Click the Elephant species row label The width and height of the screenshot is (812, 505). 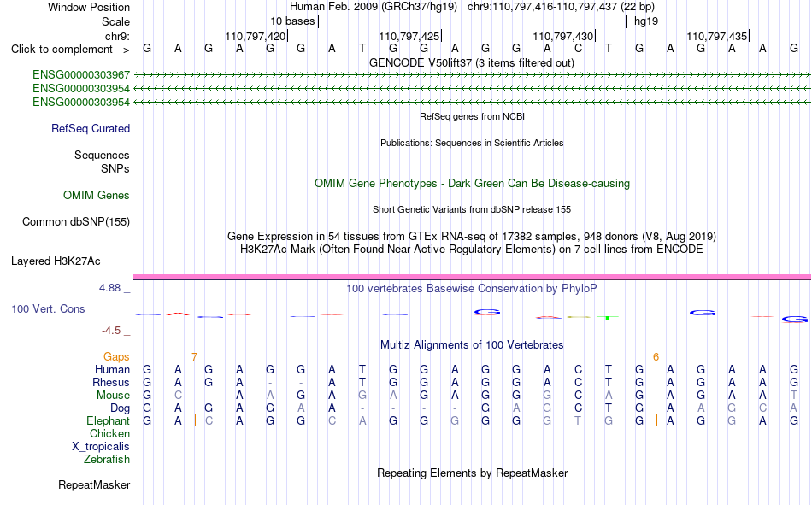point(108,420)
